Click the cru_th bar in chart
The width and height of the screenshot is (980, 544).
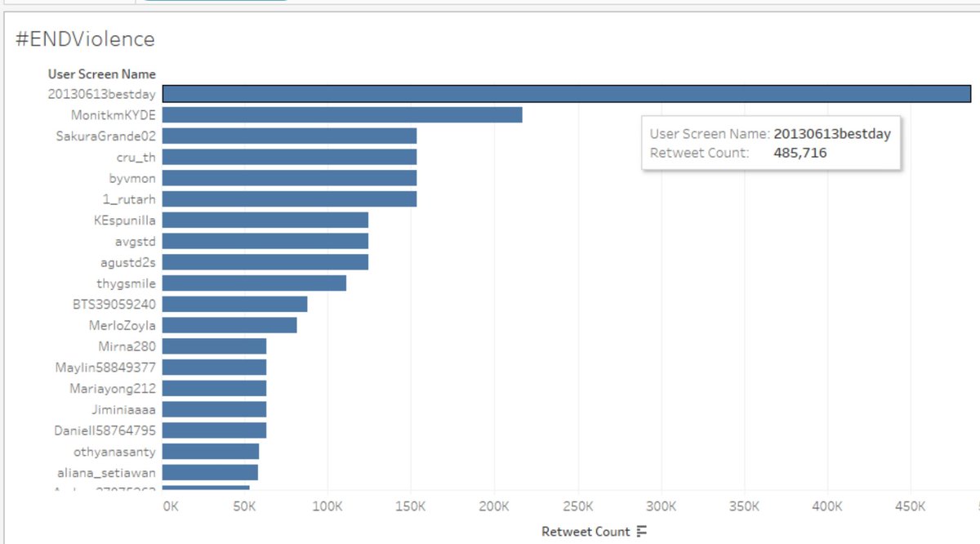(x=290, y=157)
